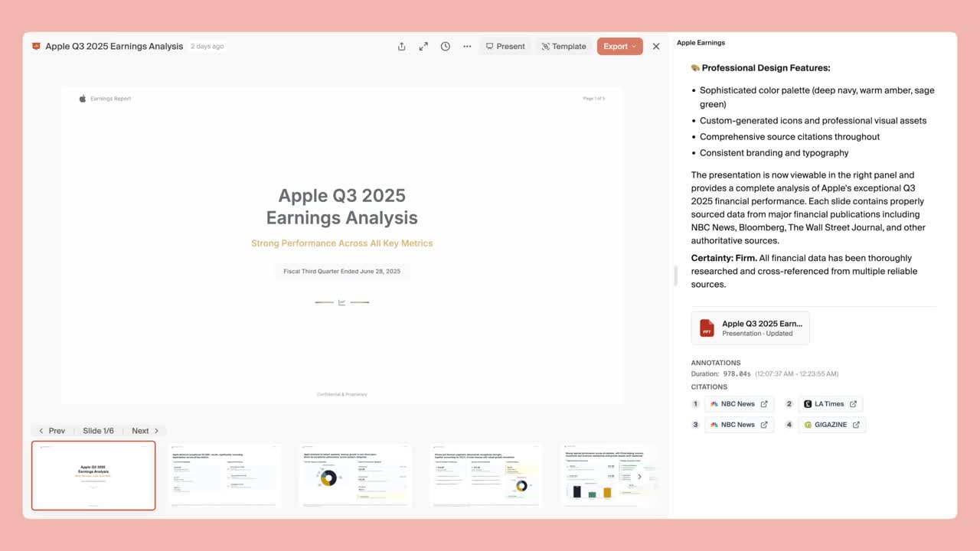This screenshot has width=980, height=551.
Task: Click the 'Page 1 of 5' slide label
Action: [594, 99]
